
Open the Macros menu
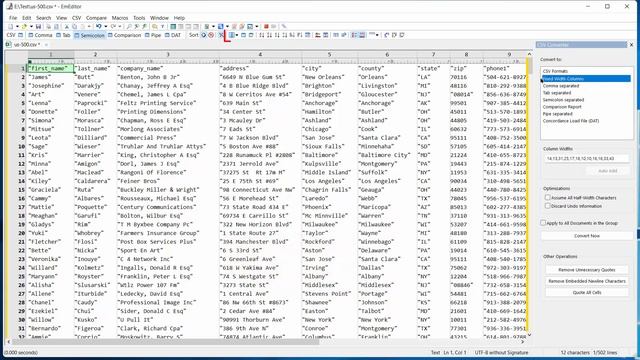[120, 18]
